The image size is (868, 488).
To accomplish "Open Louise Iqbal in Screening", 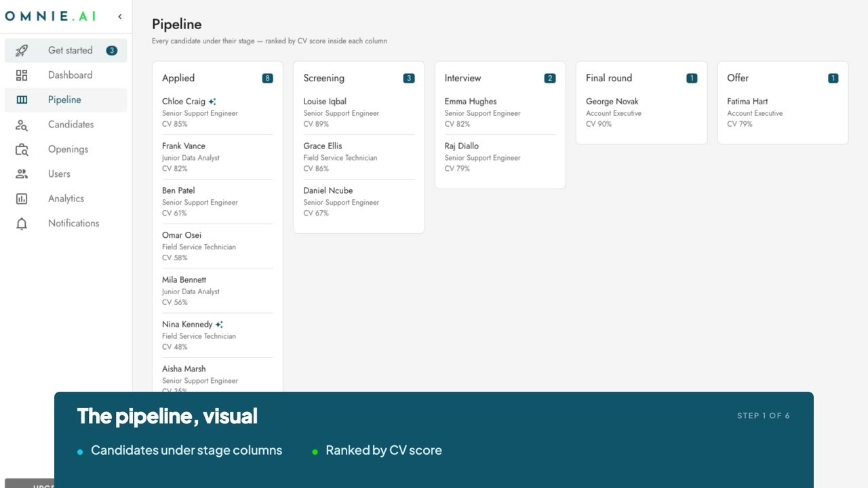I will point(359,113).
